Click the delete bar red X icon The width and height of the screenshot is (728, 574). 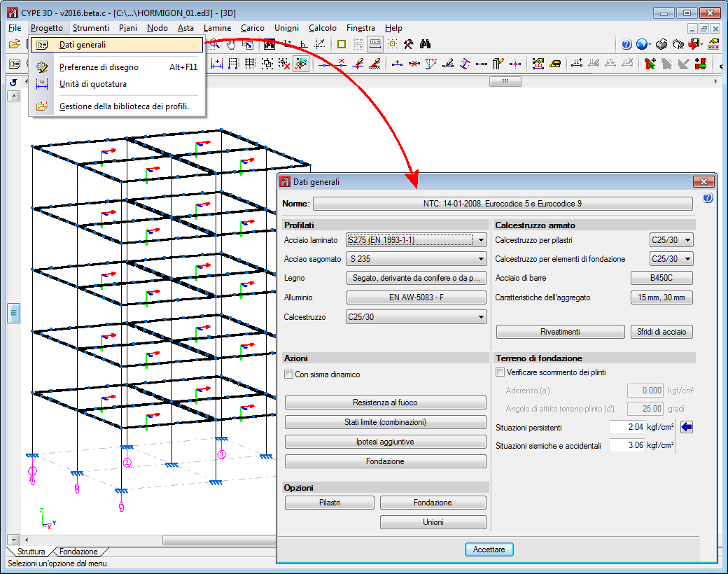click(x=414, y=64)
